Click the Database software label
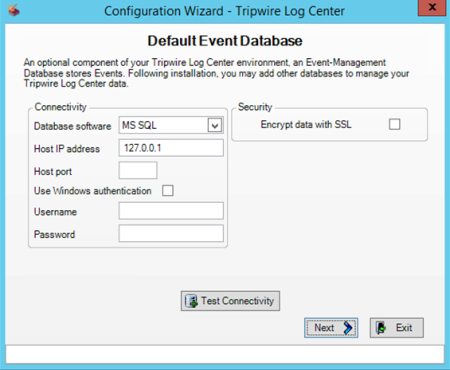The height and width of the screenshot is (370, 450). point(72,126)
